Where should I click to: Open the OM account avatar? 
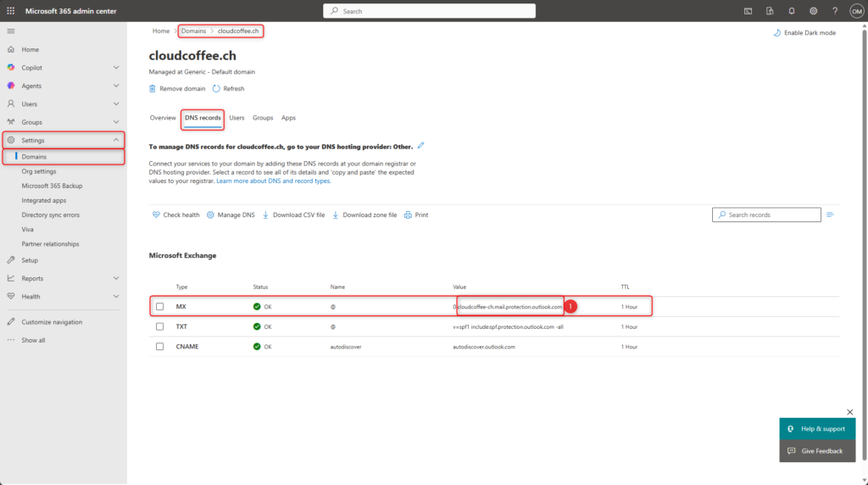click(856, 10)
